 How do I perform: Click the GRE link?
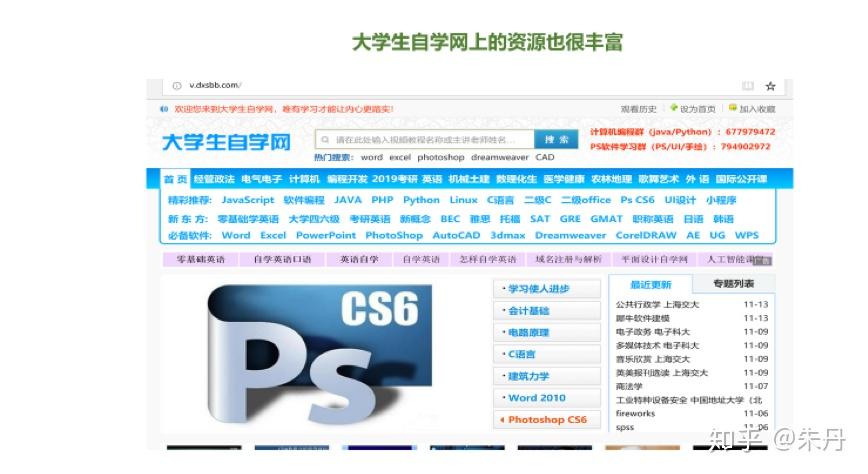pos(570,219)
